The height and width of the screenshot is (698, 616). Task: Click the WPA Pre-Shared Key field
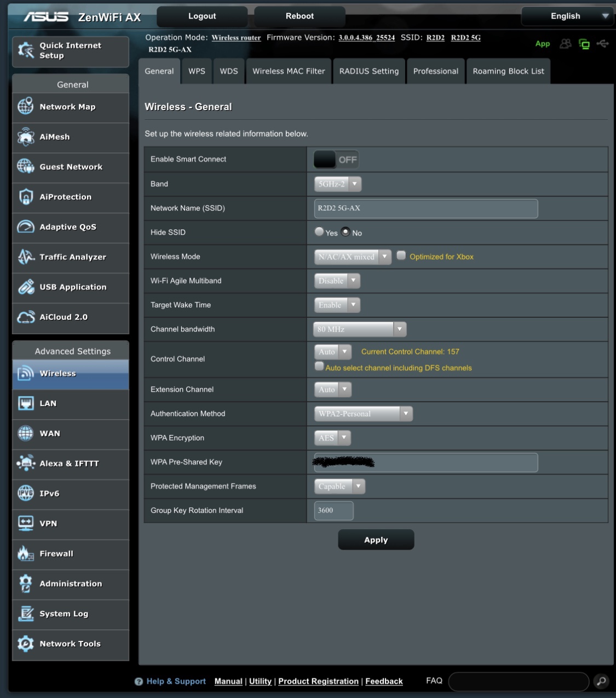(426, 462)
